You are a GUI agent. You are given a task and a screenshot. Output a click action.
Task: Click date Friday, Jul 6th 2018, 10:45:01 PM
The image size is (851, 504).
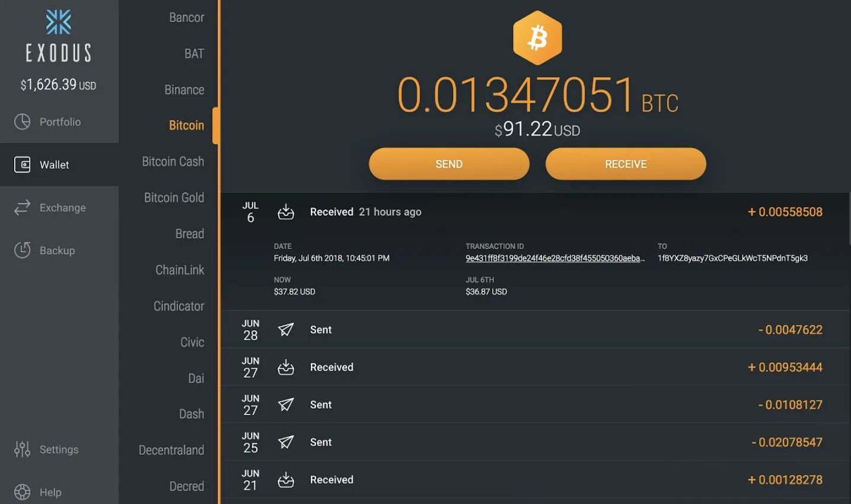coord(332,258)
